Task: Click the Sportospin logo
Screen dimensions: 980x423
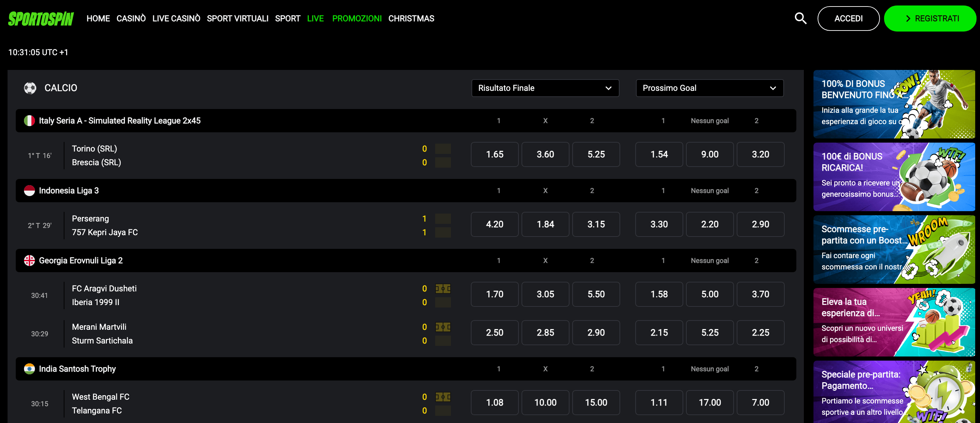Action: 41,18
